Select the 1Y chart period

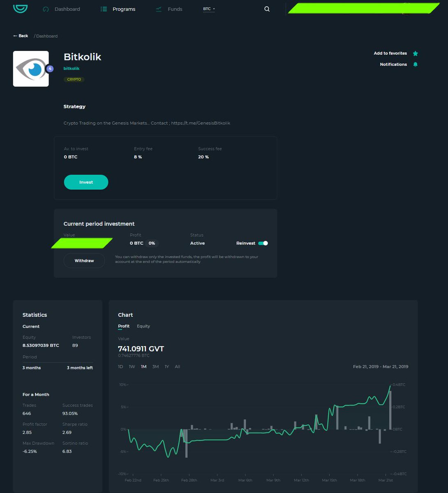coord(167,366)
